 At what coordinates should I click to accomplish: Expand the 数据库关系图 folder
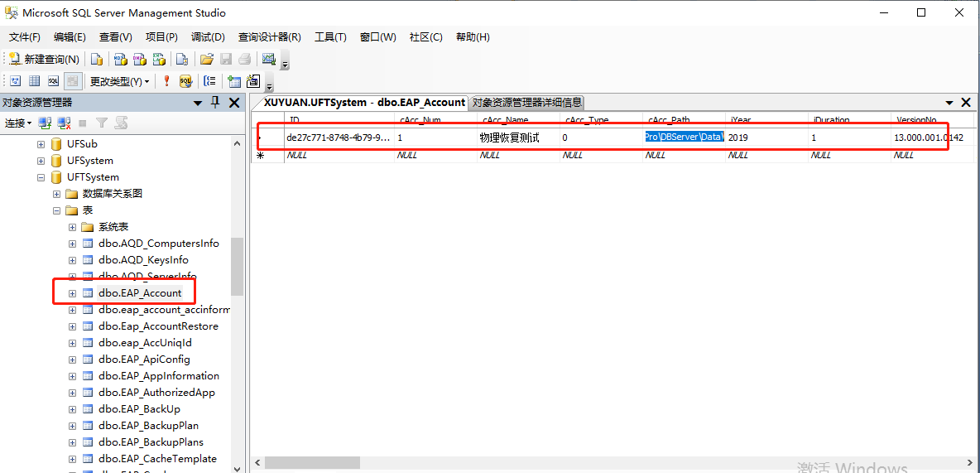point(57,194)
